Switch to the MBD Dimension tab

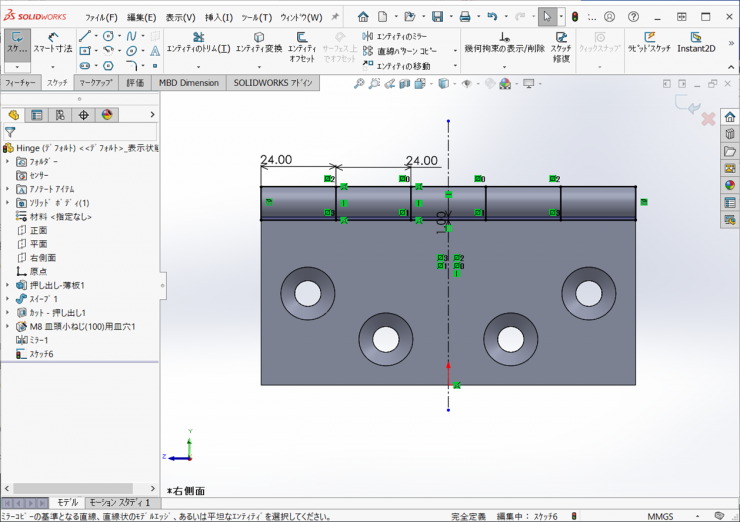click(x=188, y=83)
